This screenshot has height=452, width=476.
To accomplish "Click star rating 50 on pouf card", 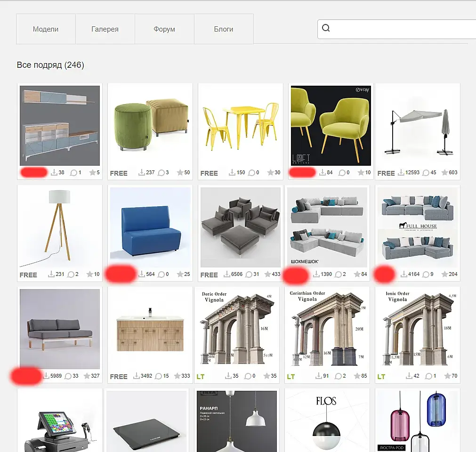I will 180,172.
